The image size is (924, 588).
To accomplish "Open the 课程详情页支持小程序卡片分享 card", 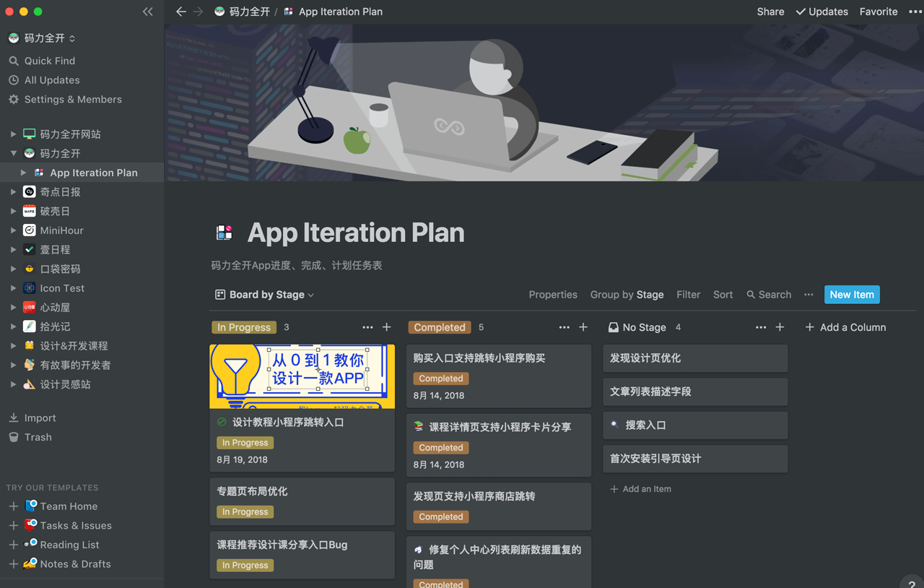I will pos(499,445).
